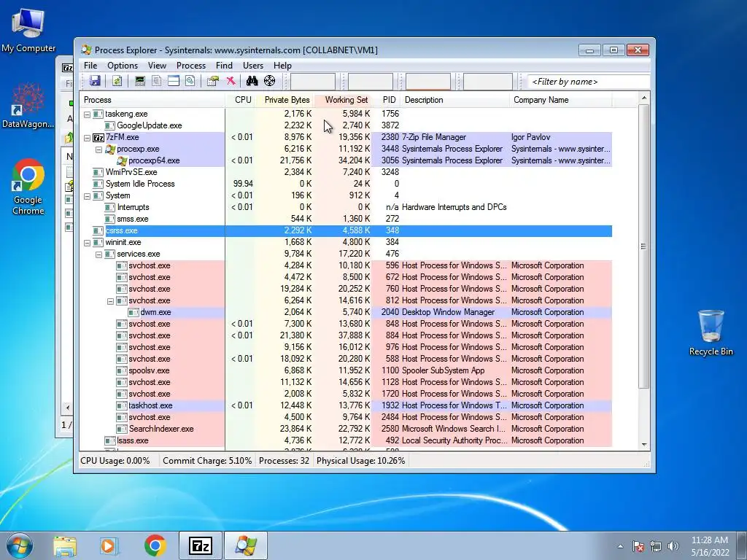The height and width of the screenshot is (560, 747).
Task: Click the DLL/Handles view toolbar icon
Action: tap(190, 81)
